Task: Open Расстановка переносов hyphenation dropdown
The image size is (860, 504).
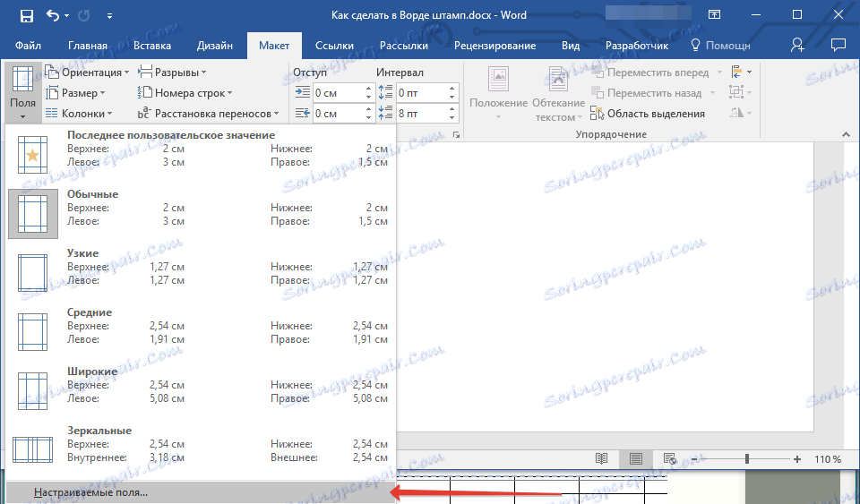Action: [209, 114]
